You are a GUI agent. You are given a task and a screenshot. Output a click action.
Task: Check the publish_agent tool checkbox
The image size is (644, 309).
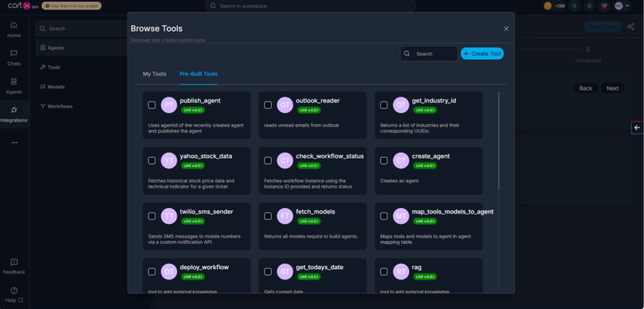click(x=152, y=105)
